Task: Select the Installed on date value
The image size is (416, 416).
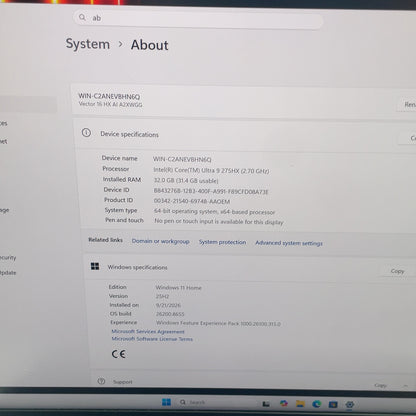Action: click(168, 305)
